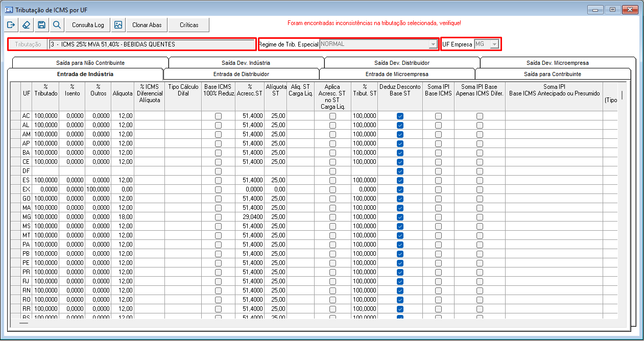Image resolution: width=644 pixels, height=341 pixels.
Task: Click the % Acresc.ST column header
Action: point(250,96)
